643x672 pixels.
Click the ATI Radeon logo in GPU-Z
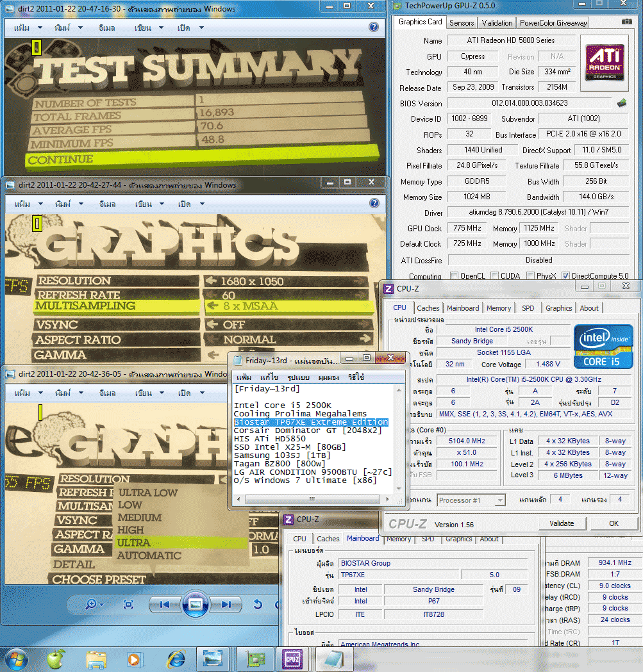(605, 63)
